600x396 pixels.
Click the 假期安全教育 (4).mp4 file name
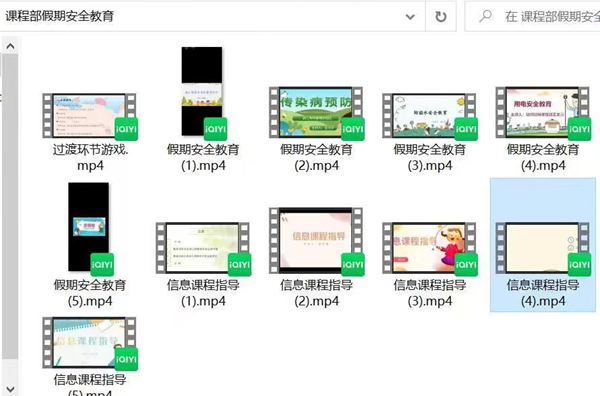543,157
